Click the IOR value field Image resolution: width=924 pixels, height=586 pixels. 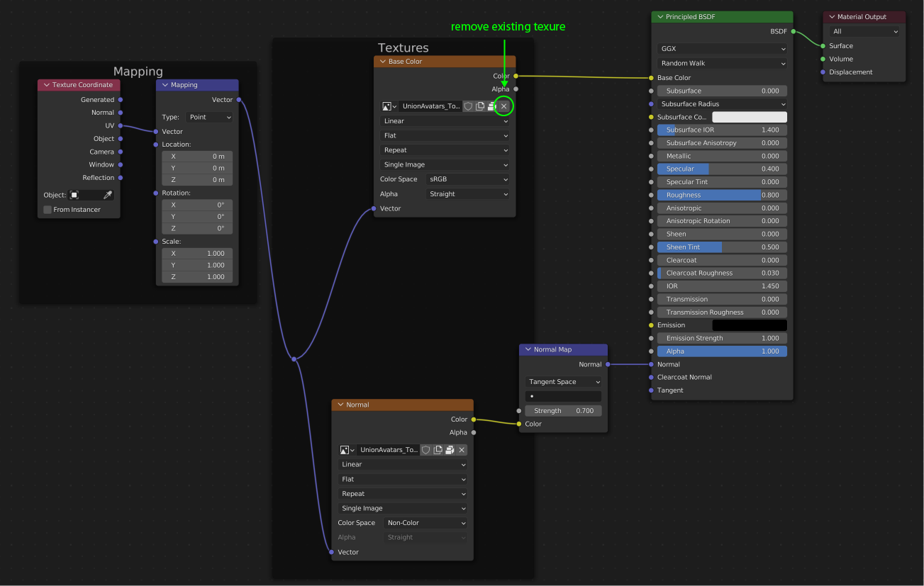click(722, 286)
